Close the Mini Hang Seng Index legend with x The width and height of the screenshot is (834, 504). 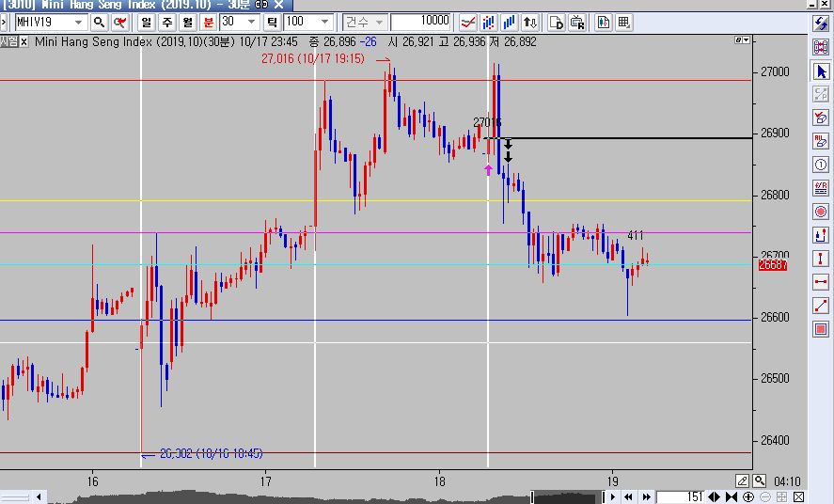point(24,41)
